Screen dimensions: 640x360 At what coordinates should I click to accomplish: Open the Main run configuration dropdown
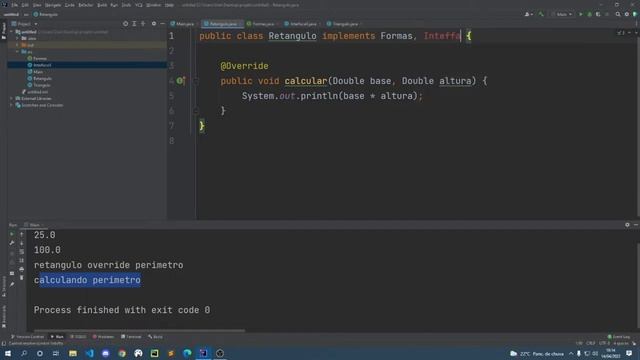(562, 14)
